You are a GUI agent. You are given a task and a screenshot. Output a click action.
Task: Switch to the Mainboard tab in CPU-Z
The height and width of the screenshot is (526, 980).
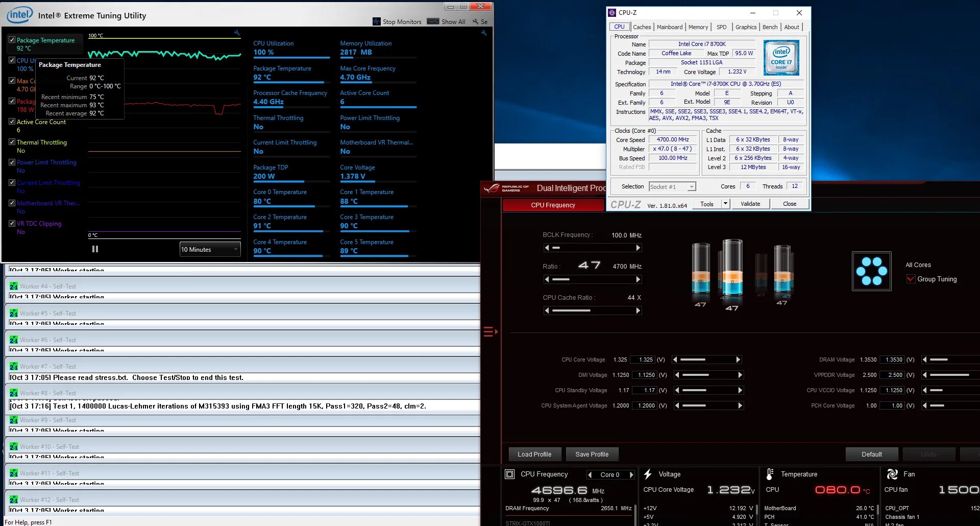point(669,27)
